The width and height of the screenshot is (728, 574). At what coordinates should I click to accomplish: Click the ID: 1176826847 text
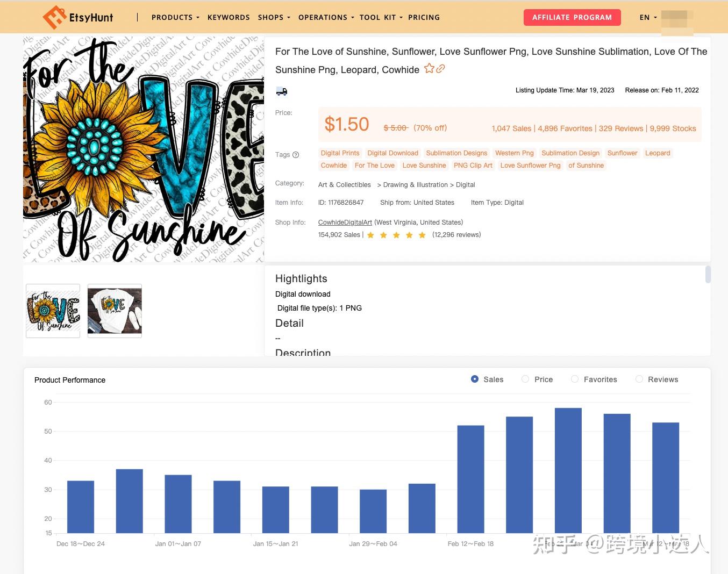coord(341,203)
